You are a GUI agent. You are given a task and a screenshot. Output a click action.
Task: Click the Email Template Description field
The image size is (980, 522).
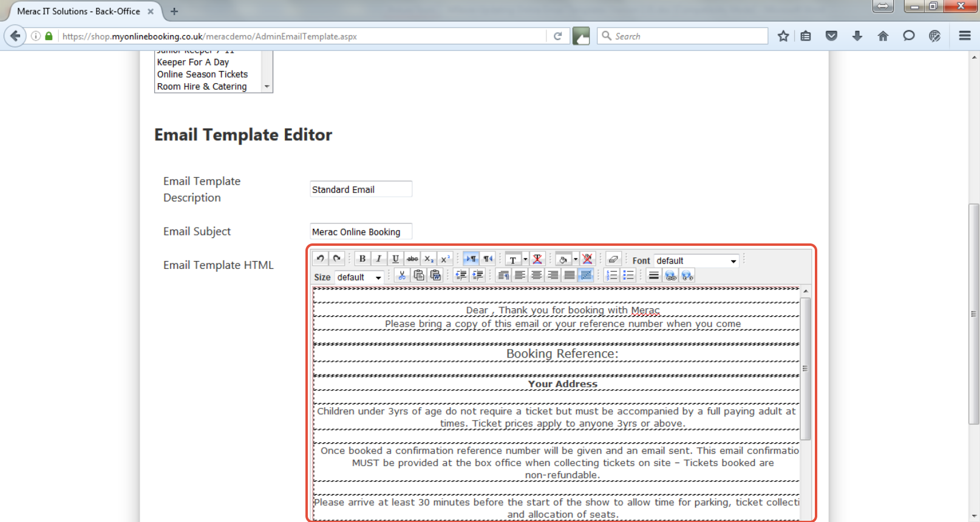(x=361, y=189)
